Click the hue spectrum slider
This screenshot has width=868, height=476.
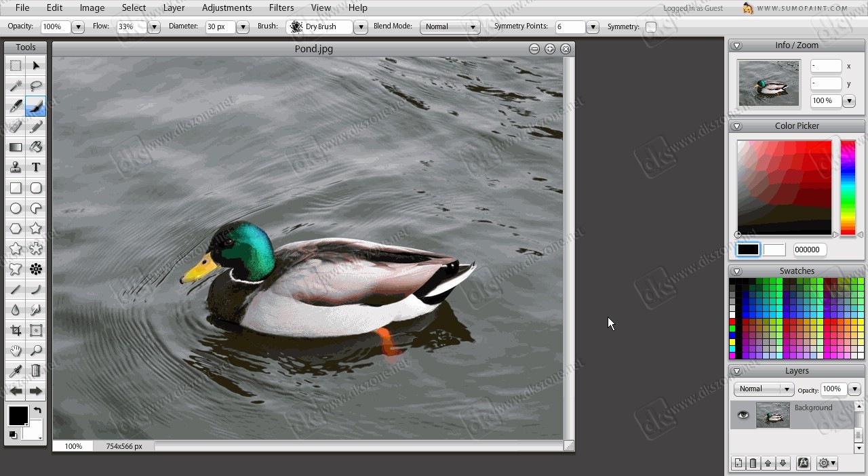(848, 187)
